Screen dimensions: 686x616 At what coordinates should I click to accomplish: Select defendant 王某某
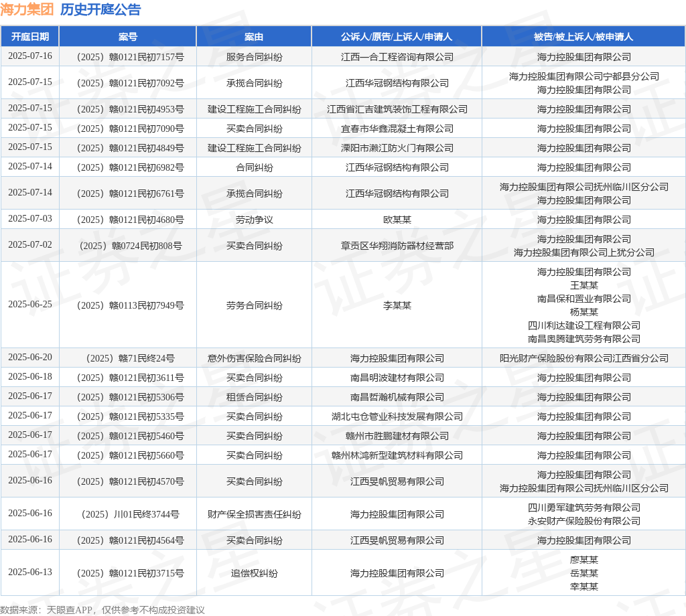click(584, 285)
